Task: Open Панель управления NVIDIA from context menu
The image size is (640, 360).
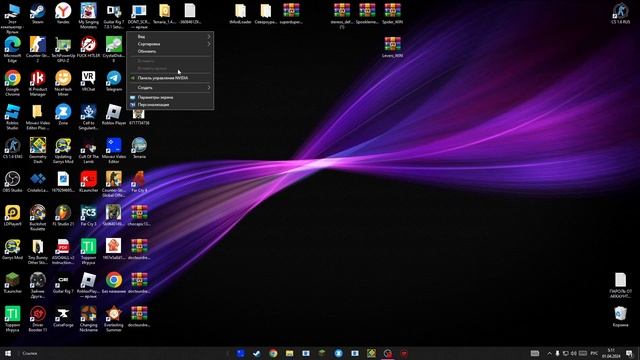Action: [170, 78]
